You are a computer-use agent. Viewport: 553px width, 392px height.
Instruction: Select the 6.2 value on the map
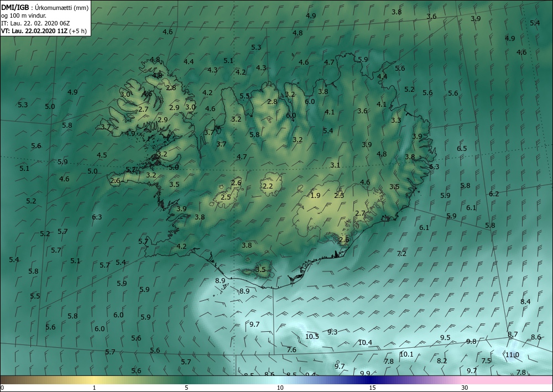494,194
